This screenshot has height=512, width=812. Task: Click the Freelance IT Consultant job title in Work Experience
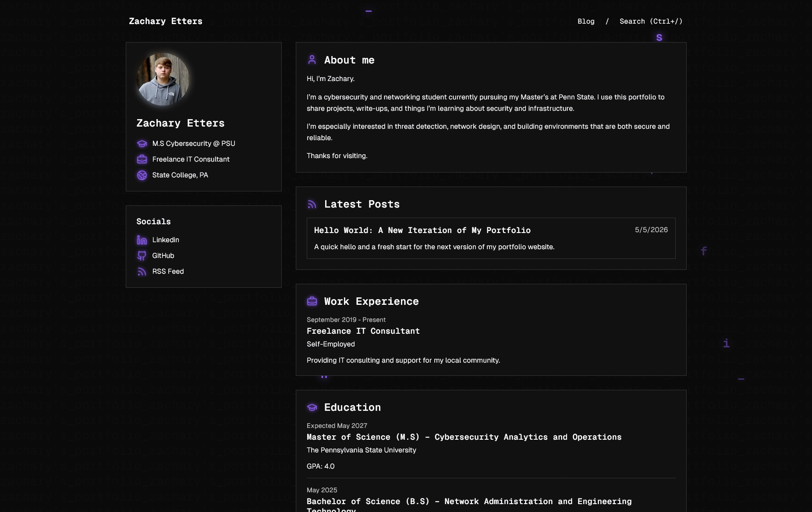click(363, 331)
